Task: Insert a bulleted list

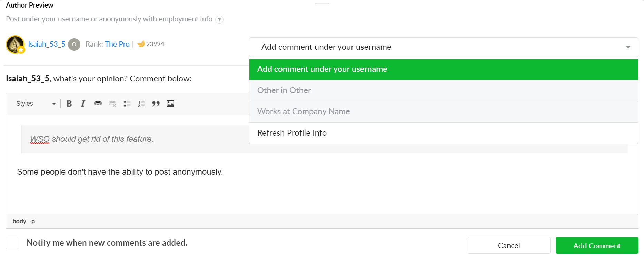Action: click(127, 104)
